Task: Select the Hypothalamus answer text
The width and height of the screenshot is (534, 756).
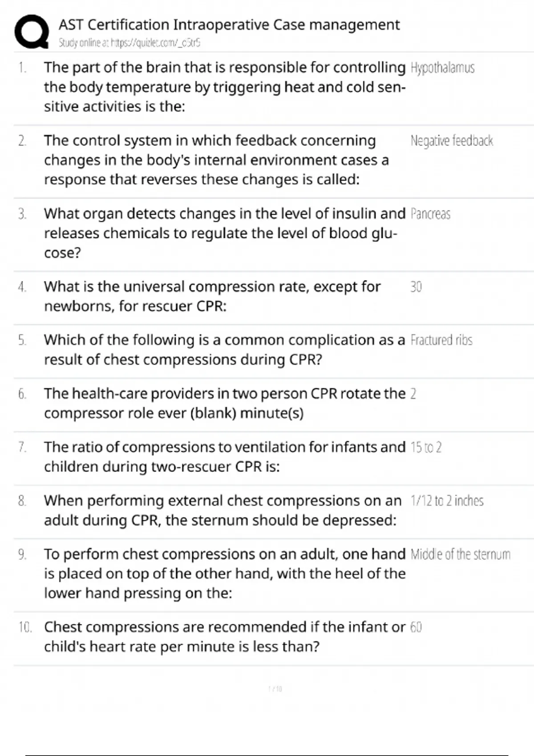Action: click(x=442, y=68)
